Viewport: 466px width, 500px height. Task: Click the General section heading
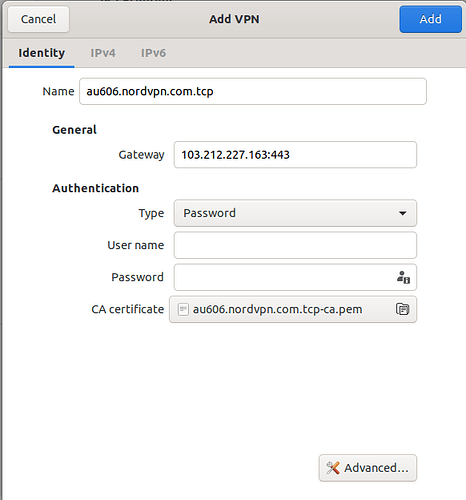click(x=74, y=130)
